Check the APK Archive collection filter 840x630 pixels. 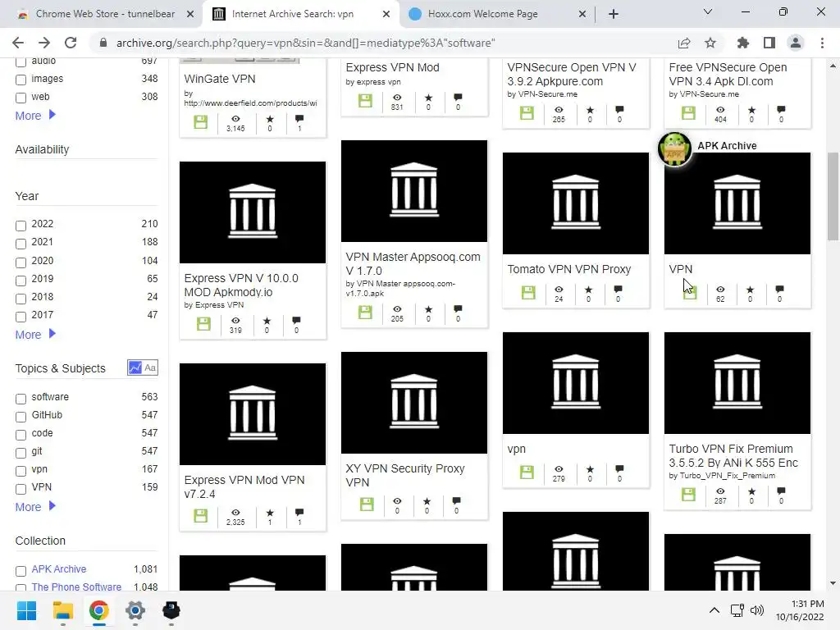click(21, 571)
